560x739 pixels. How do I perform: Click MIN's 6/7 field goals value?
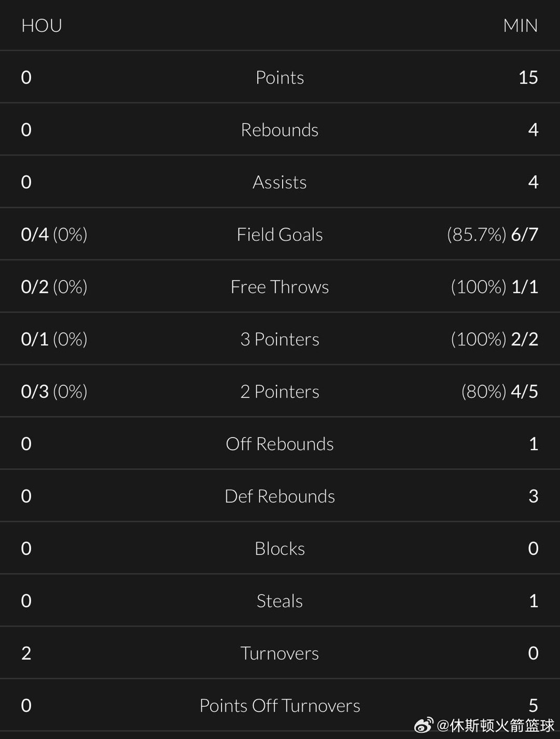pos(524,234)
